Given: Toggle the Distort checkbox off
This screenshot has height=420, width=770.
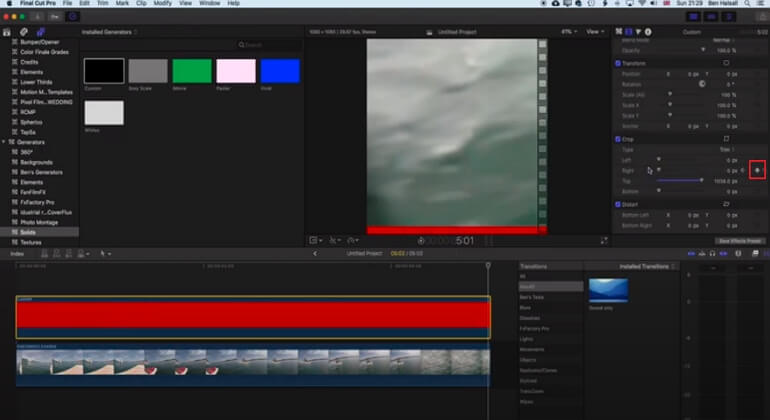Looking at the screenshot, I should pos(618,204).
